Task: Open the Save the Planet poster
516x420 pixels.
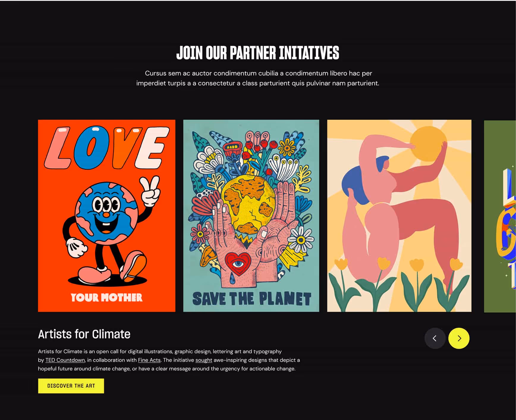Action: [251, 216]
